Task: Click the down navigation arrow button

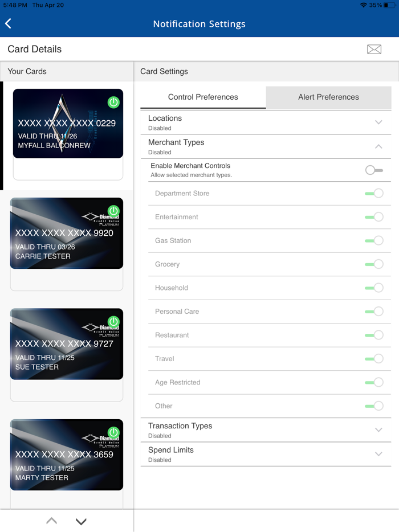Action: pos(80,521)
